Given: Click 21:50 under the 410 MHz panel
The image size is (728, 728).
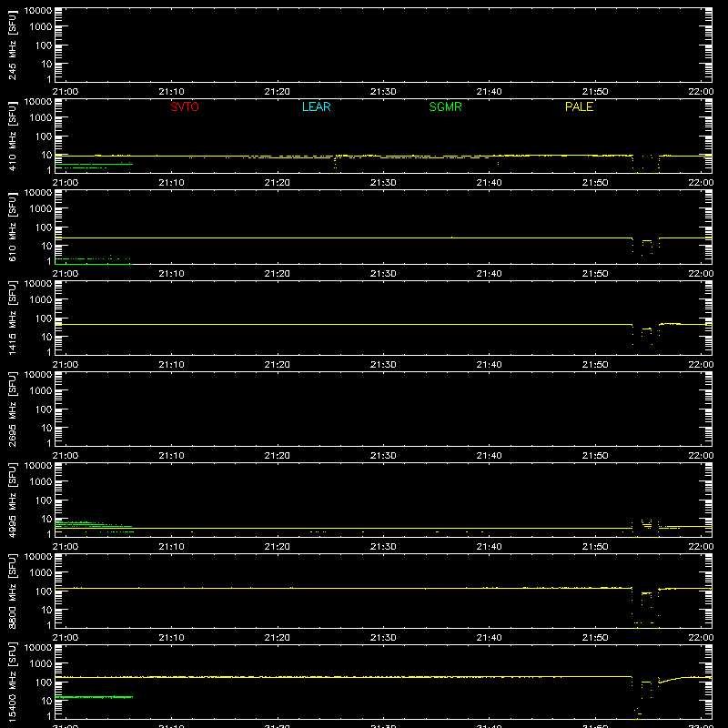Looking at the screenshot, I should [x=595, y=183].
